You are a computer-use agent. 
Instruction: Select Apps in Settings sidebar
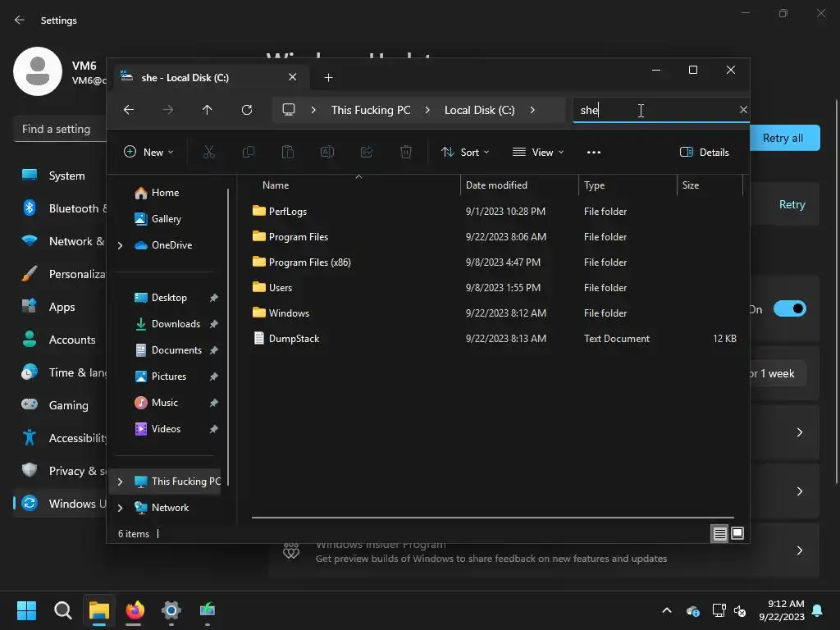click(62, 307)
